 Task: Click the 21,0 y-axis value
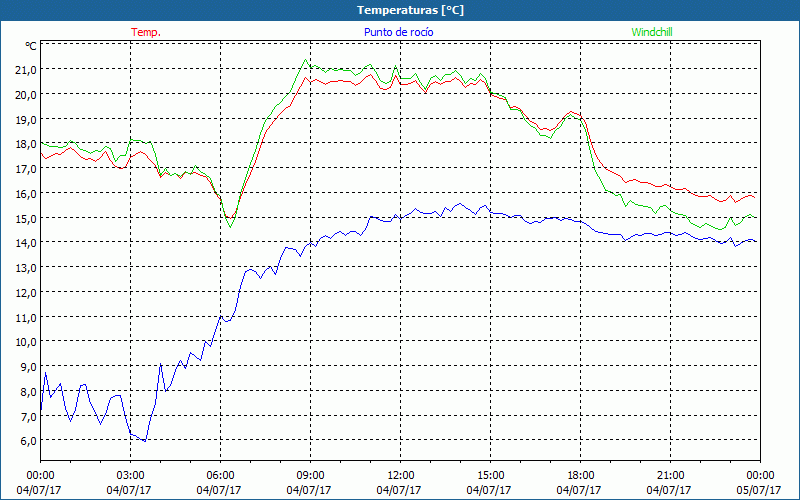pos(26,70)
